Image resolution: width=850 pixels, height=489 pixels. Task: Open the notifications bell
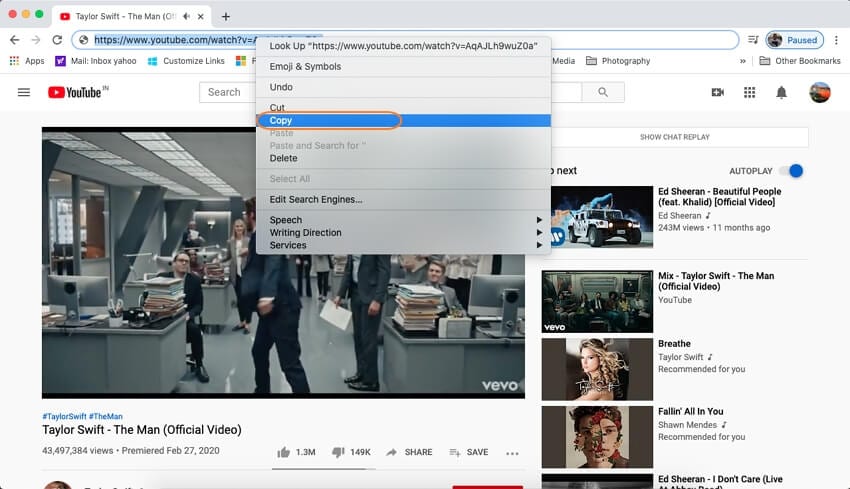(781, 93)
